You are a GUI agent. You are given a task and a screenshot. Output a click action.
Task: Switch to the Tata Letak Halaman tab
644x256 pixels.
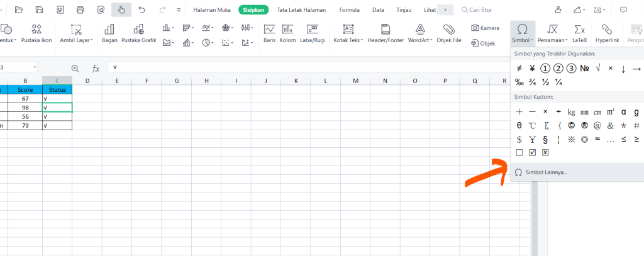point(301,10)
